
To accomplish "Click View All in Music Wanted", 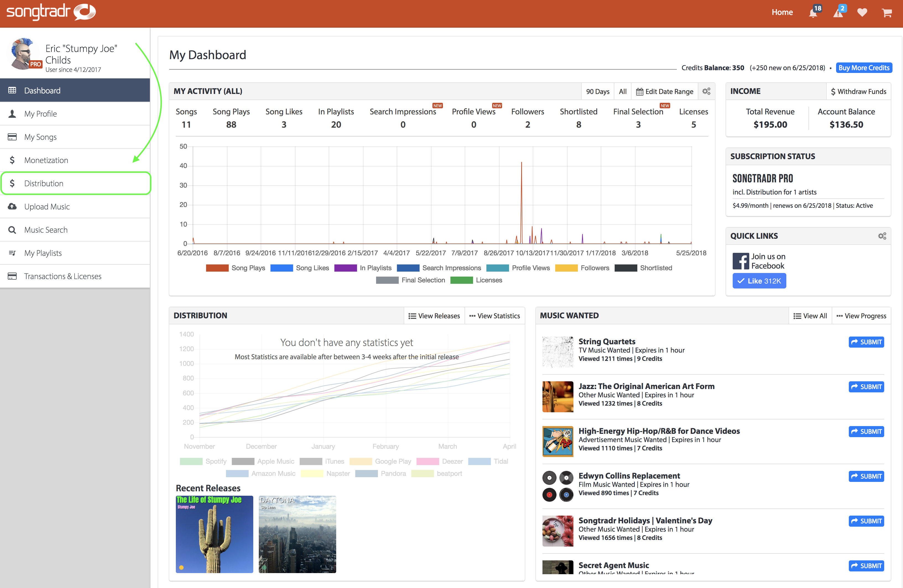I will 810,316.
